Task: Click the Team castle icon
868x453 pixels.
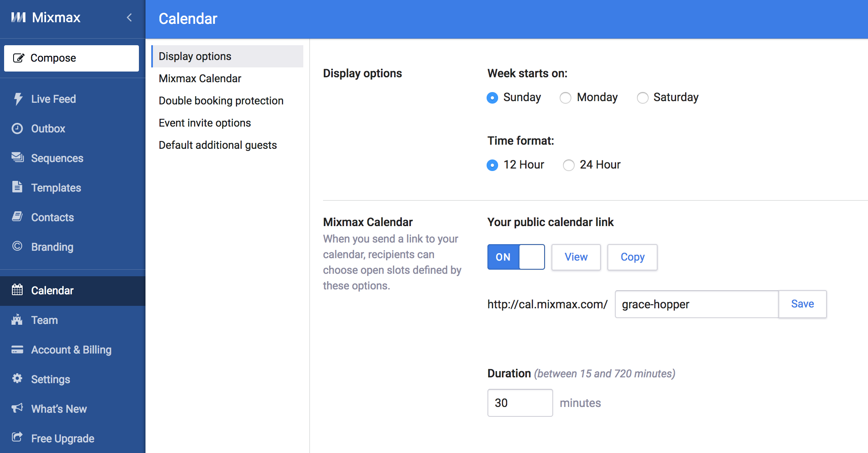Action: tap(17, 319)
